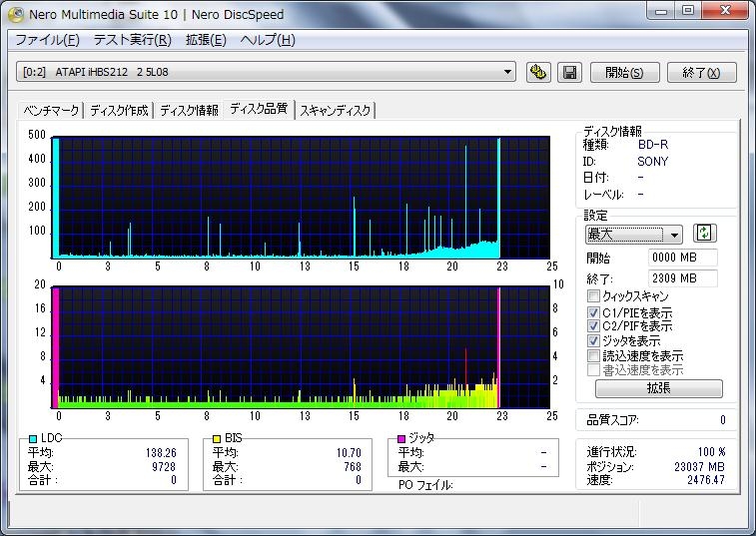The height and width of the screenshot is (536, 756).
Task: Click the 終了(X) button
Action: [x=701, y=72]
